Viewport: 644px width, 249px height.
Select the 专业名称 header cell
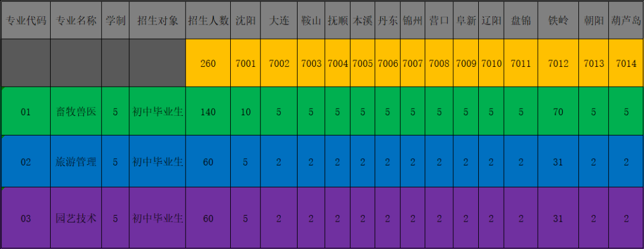click(76, 20)
